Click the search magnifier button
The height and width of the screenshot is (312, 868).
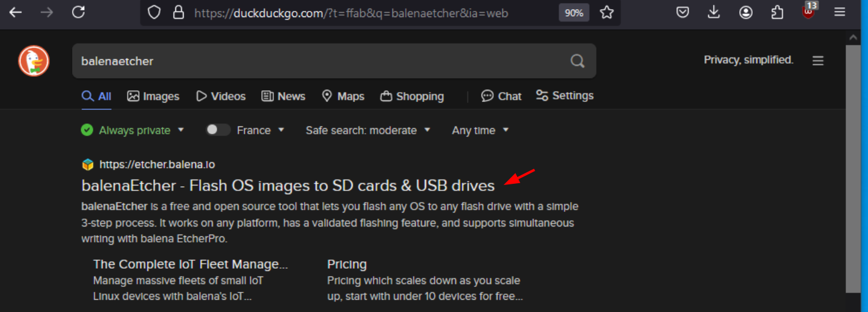coord(577,61)
